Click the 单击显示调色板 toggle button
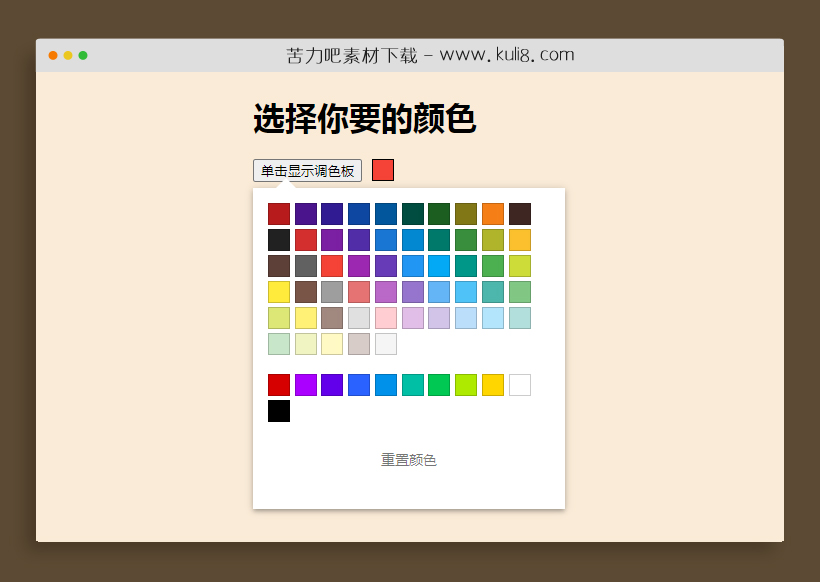 click(307, 170)
